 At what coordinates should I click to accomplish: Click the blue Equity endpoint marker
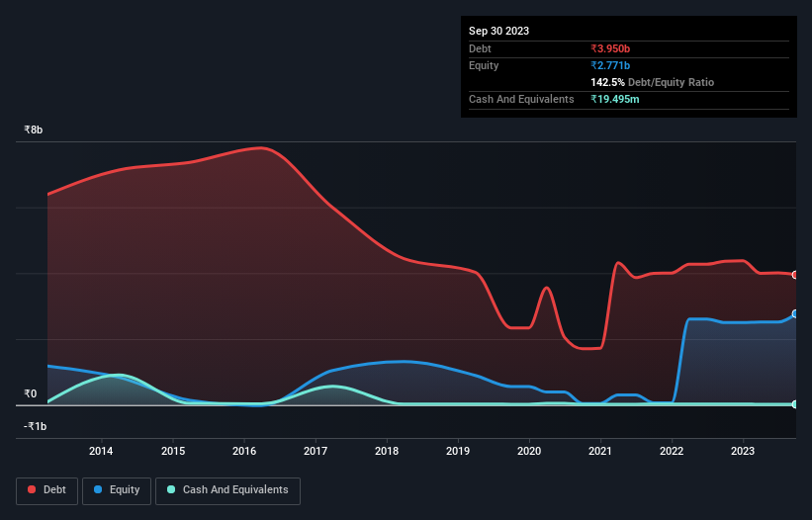[x=795, y=314]
